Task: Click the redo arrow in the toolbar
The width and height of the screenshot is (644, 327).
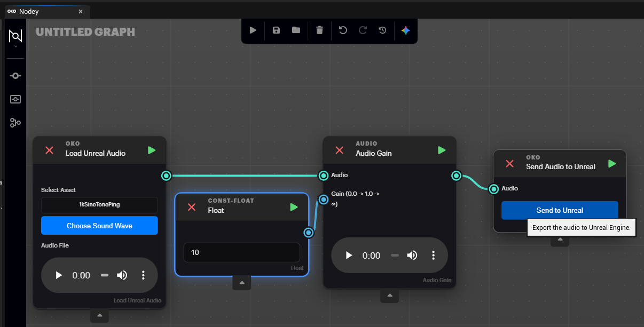Action: tap(363, 30)
